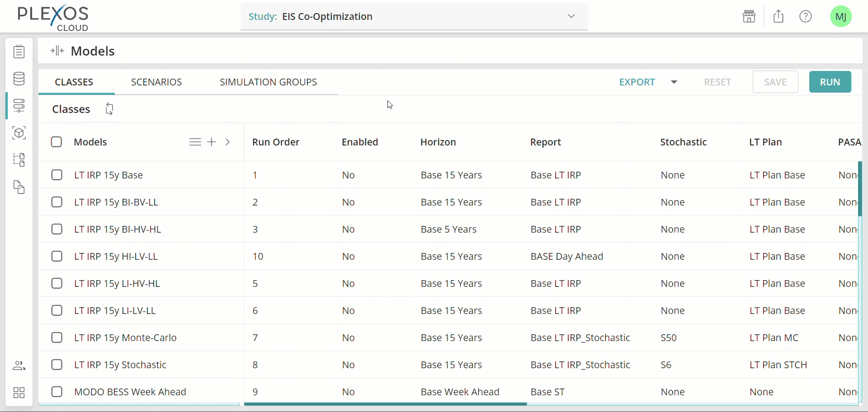Open the grid apps icon in sidebar

click(19, 393)
